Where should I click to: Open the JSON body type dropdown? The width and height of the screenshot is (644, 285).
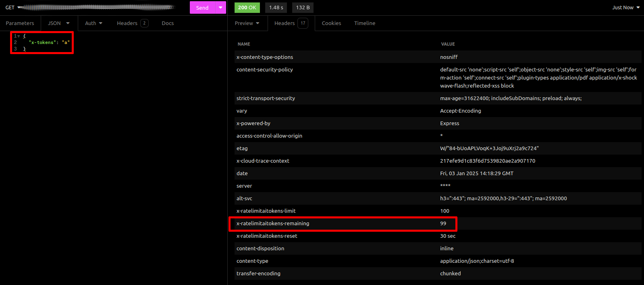tap(59, 23)
